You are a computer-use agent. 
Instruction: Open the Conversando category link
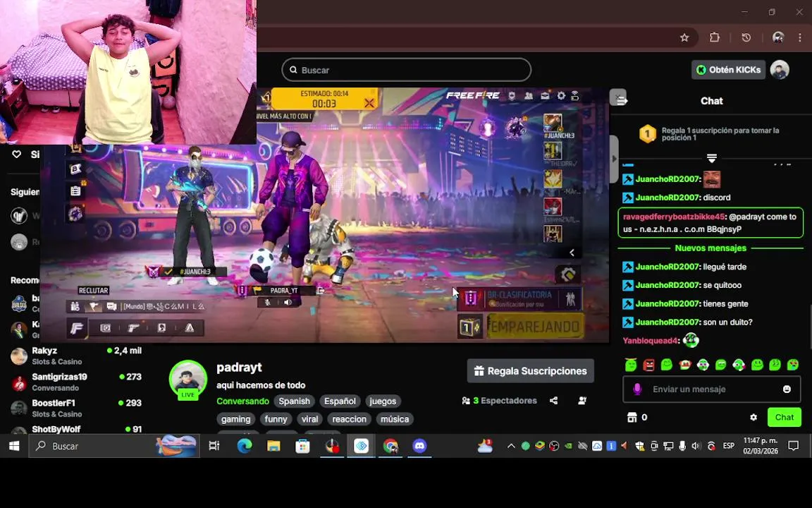pos(242,401)
